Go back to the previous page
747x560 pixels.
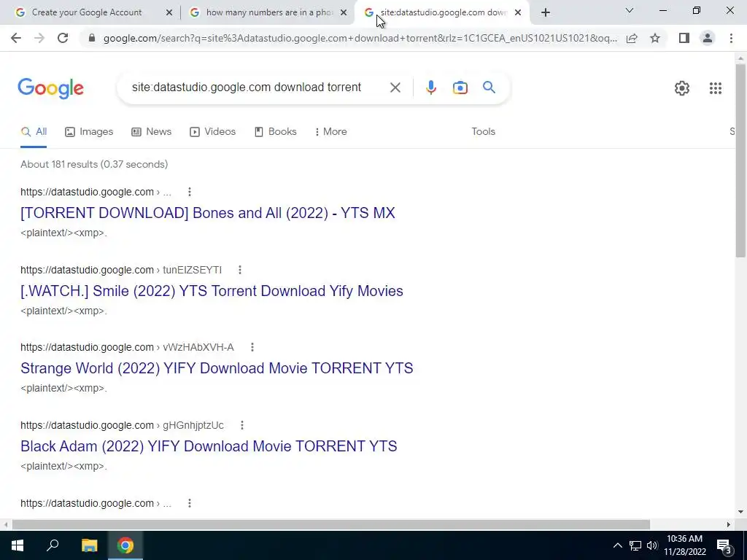pos(16,38)
